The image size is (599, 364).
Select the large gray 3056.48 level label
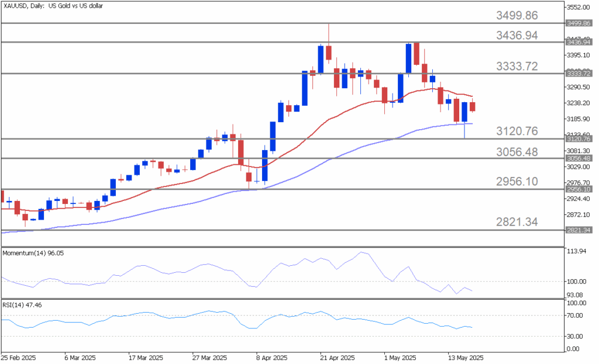(517, 152)
